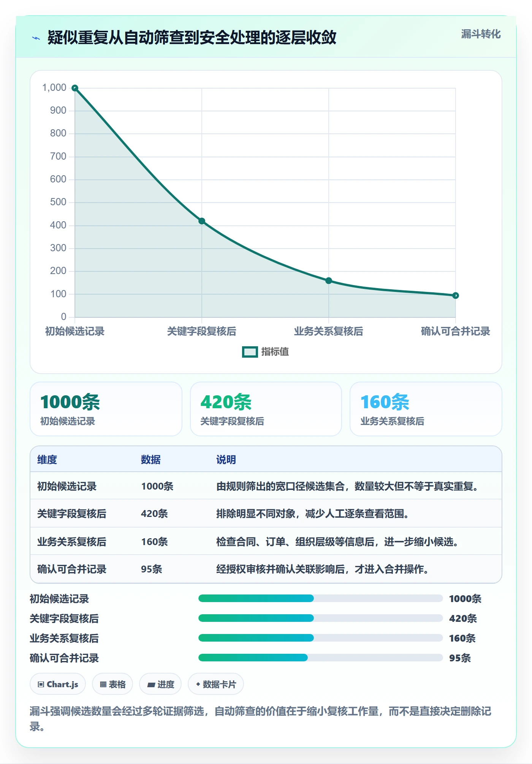Screen dimensions: 532x764
Task: Click the 维度 column header
Action: (47, 460)
